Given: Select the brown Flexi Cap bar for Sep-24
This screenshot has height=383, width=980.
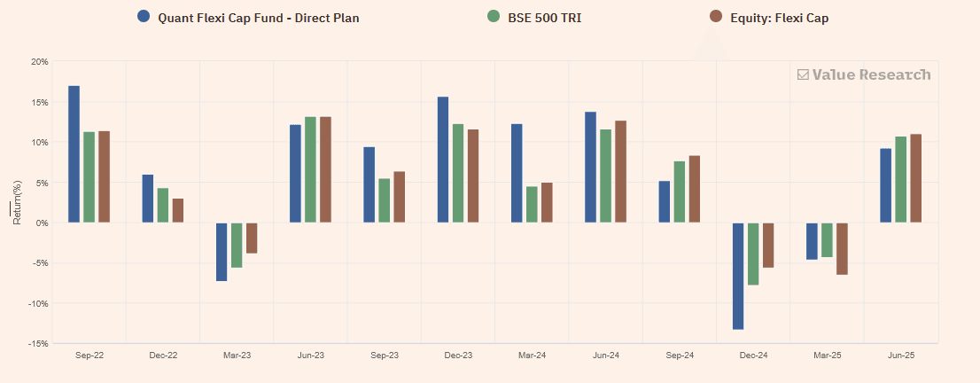Looking at the screenshot, I should (x=694, y=189).
